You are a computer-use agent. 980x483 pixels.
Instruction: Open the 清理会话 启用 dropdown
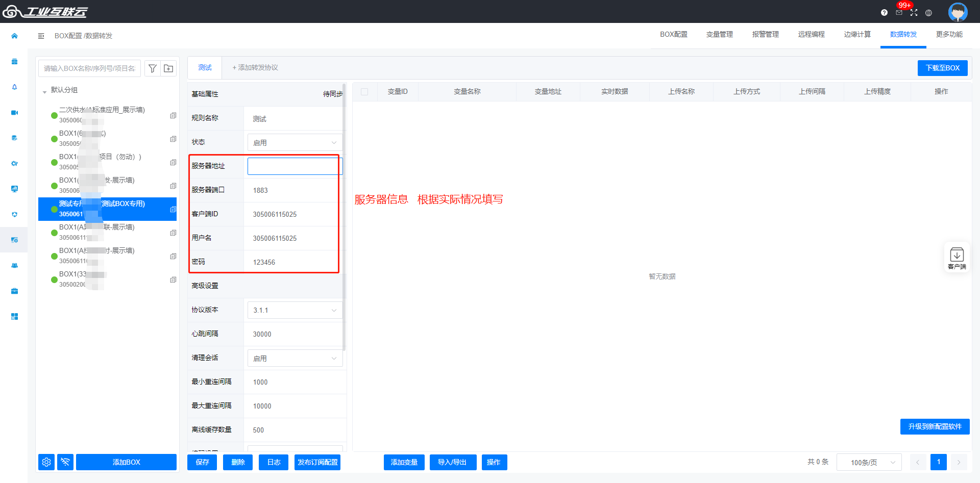tap(295, 358)
